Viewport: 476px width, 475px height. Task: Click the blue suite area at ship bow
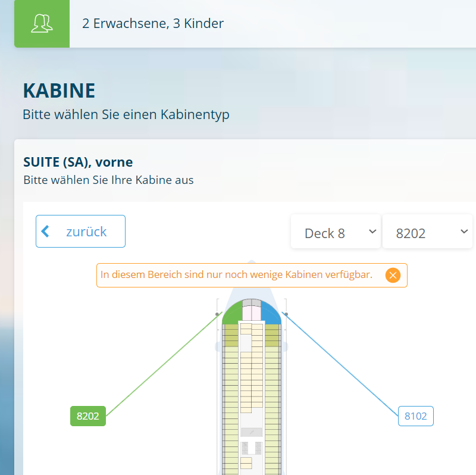[x=271, y=314]
